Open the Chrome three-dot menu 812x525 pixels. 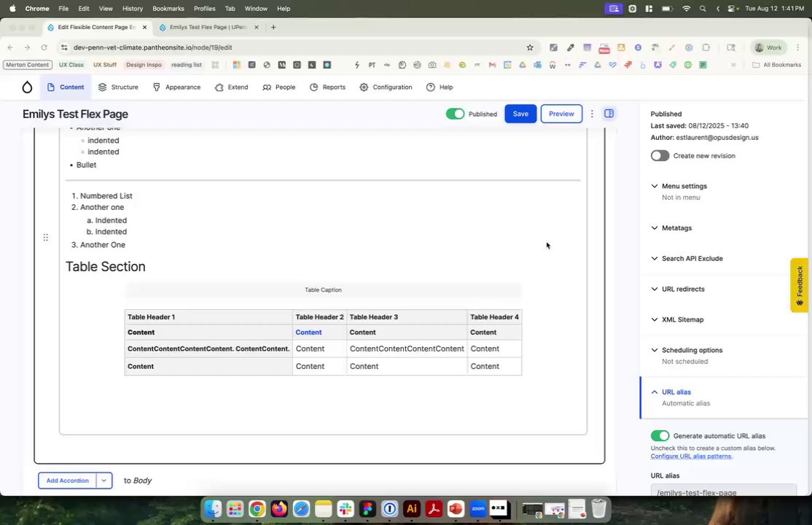coord(798,47)
